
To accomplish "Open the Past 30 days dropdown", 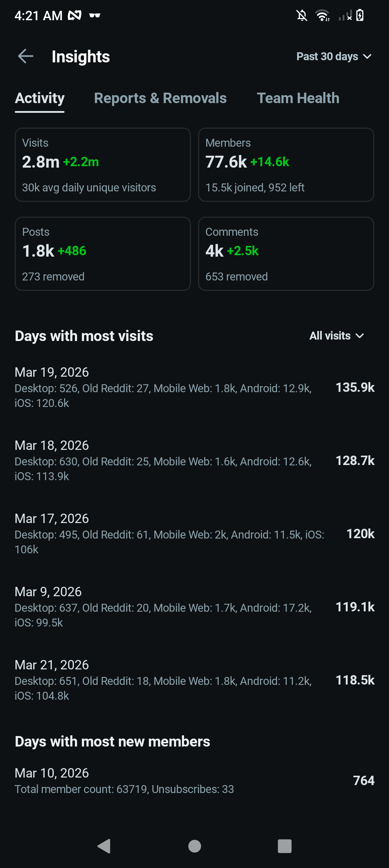I will tap(334, 57).
